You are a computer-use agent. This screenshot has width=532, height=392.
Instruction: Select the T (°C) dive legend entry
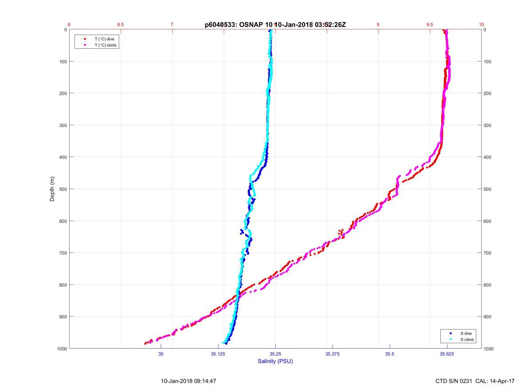coord(105,39)
